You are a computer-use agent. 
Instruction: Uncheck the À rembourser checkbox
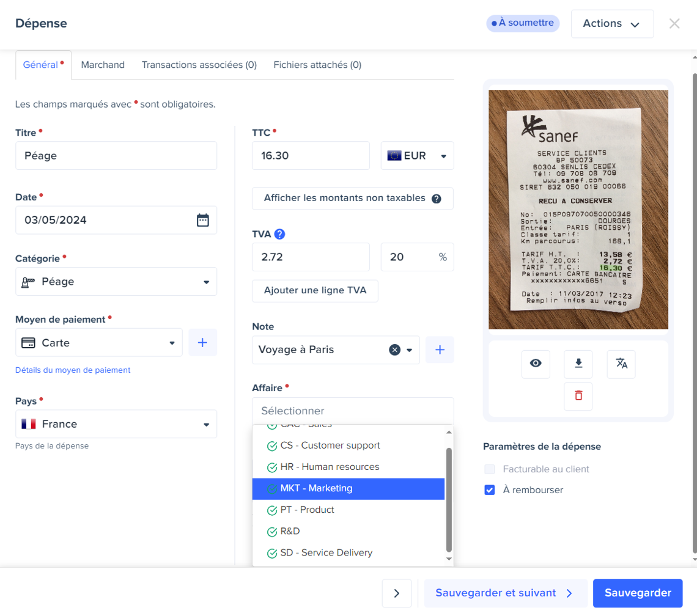(490, 490)
